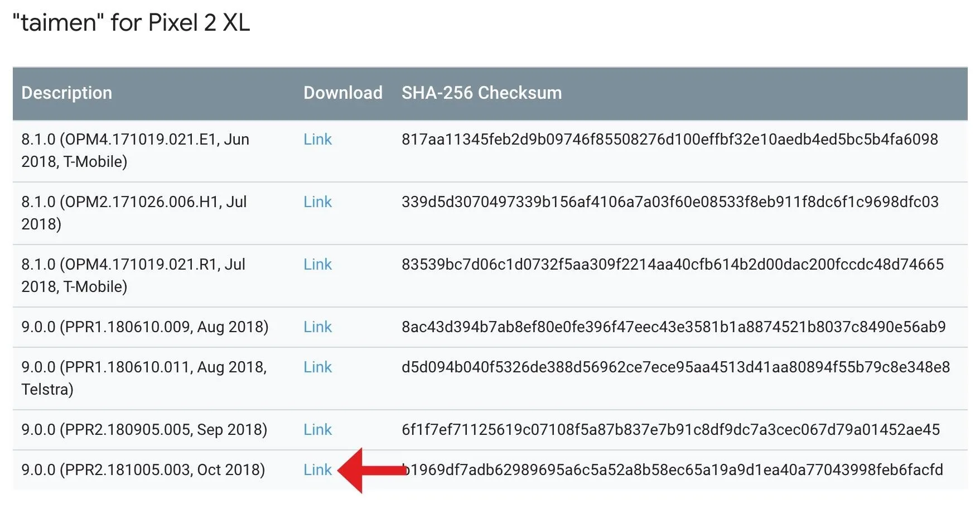Image resolution: width=980 pixels, height=508 pixels.
Task: Click checksum starting with 6f1f7ef711
Action: (x=671, y=430)
